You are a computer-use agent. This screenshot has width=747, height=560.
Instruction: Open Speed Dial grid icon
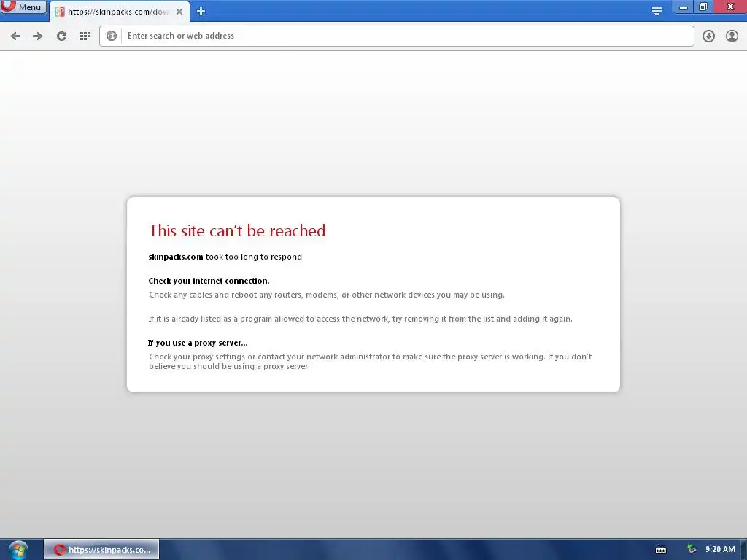(x=85, y=36)
